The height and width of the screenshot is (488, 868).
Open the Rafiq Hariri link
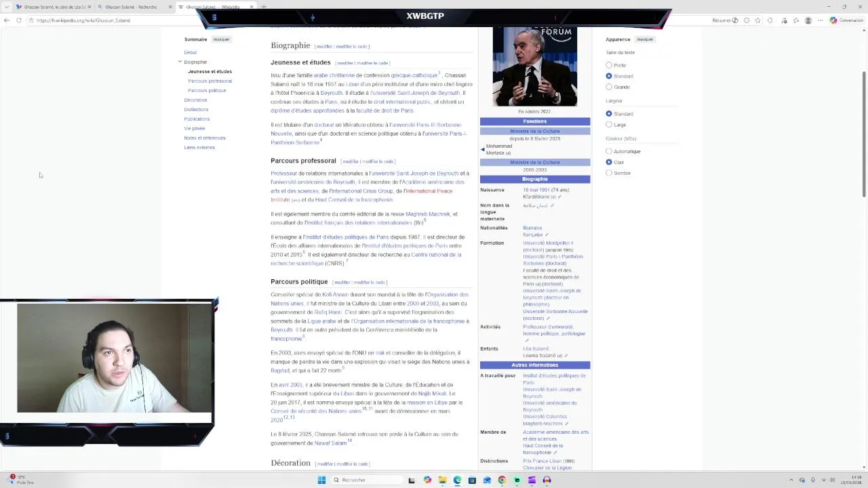[328, 312]
